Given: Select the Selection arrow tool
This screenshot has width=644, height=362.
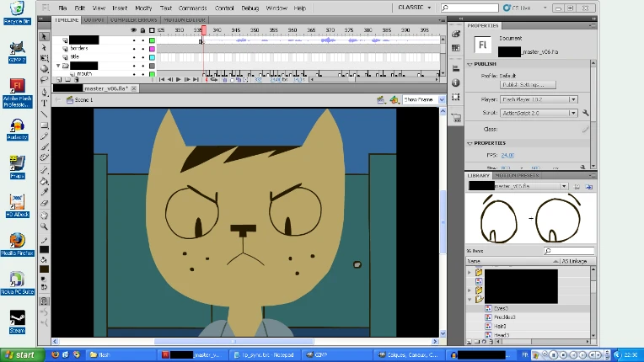Looking at the screenshot, I should 44,36.
